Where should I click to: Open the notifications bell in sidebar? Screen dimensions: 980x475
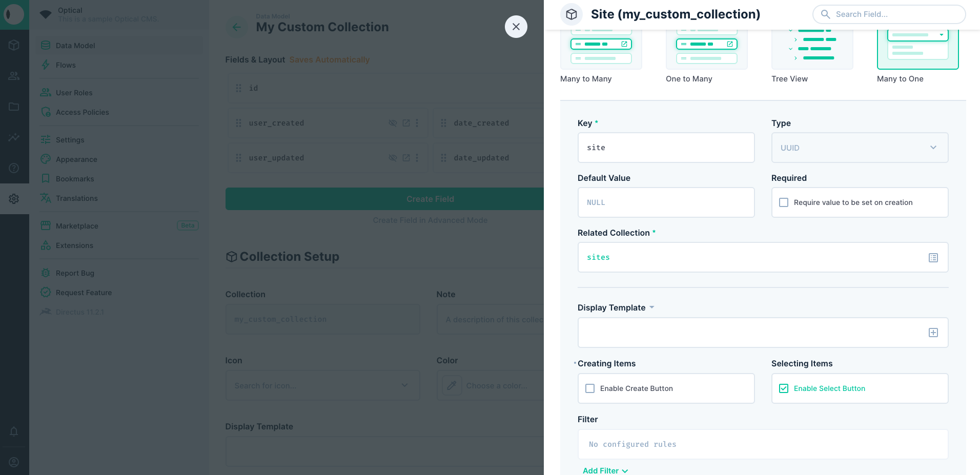pos(14,431)
